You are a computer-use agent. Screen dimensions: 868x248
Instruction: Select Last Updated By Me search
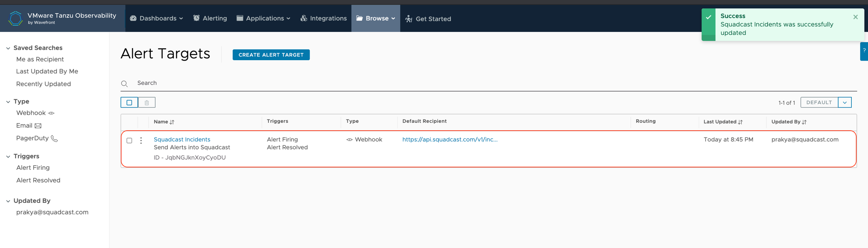click(47, 72)
